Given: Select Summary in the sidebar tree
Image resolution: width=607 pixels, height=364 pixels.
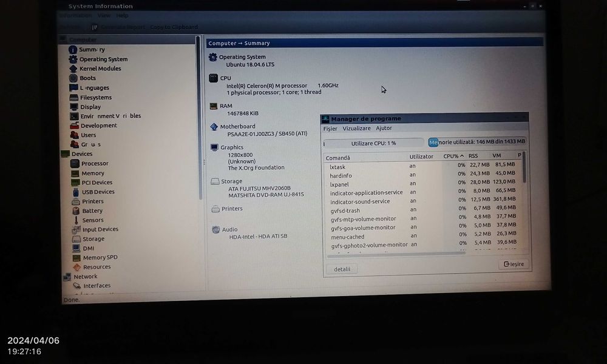Looking at the screenshot, I should [x=92, y=50].
